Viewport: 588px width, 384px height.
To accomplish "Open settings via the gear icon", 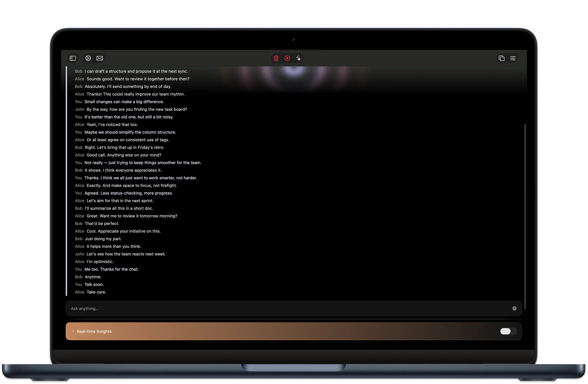I will [88, 58].
